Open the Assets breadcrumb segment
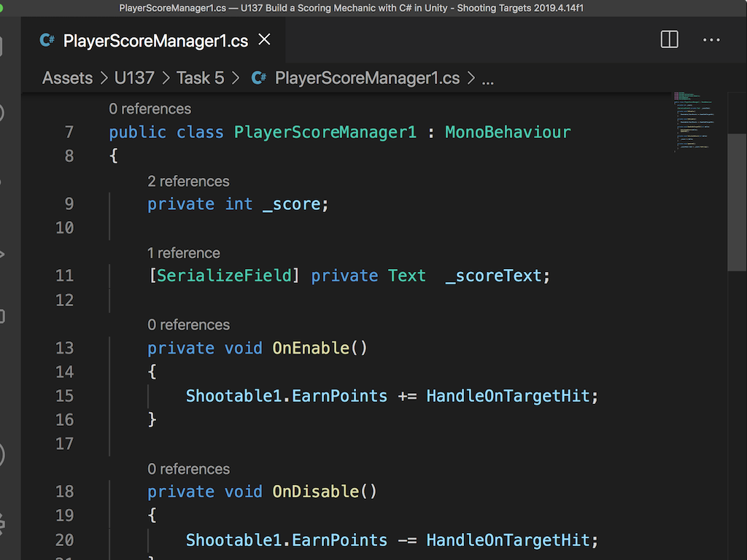This screenshot has width=747, height=560. tap(68, 77)
